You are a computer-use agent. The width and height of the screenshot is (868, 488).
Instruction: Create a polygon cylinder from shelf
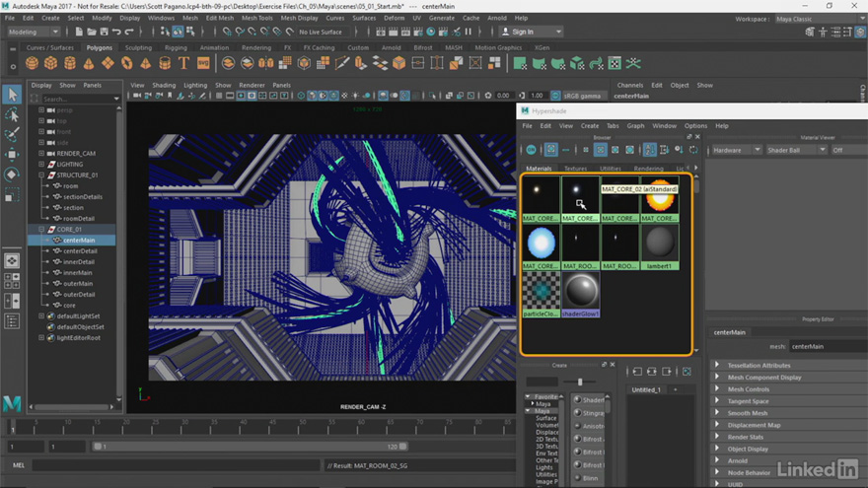point(70,63)
